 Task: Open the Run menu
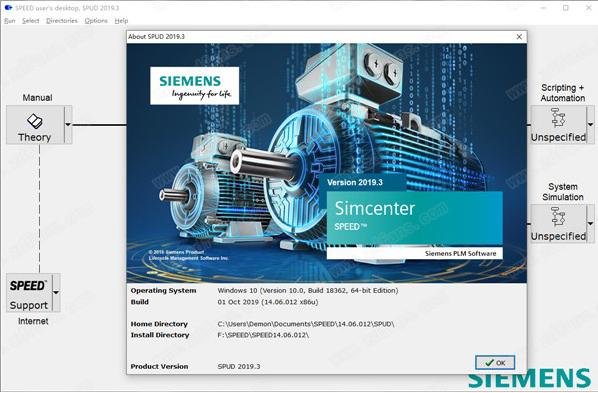click(10, 21)
